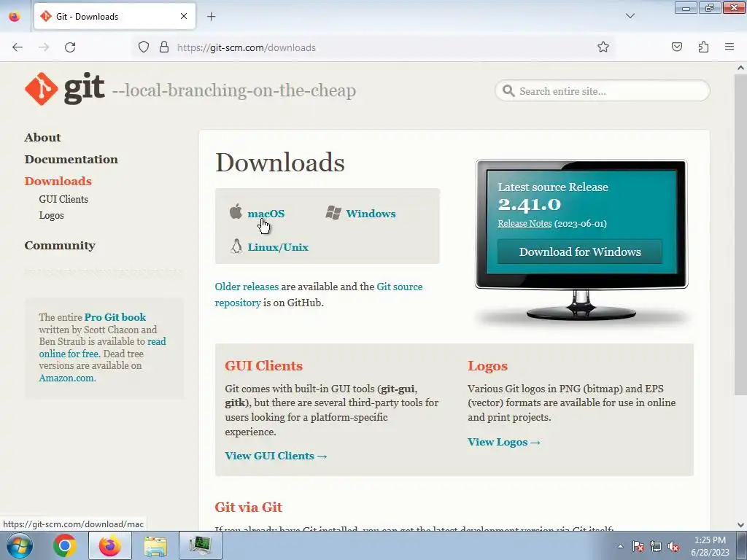The height and width of the screenshot is (560, 747).
Task: Show hidden system tray icons
Action: coord(620,546)
